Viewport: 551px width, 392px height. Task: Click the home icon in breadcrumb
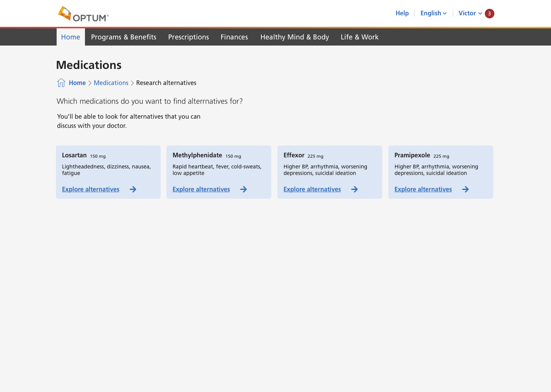tap(61, 83)
